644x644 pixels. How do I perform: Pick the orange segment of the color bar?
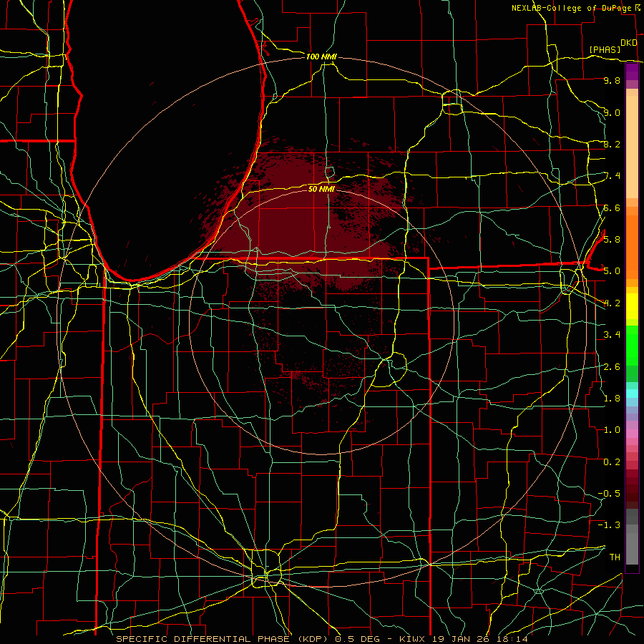pos(632,246)
